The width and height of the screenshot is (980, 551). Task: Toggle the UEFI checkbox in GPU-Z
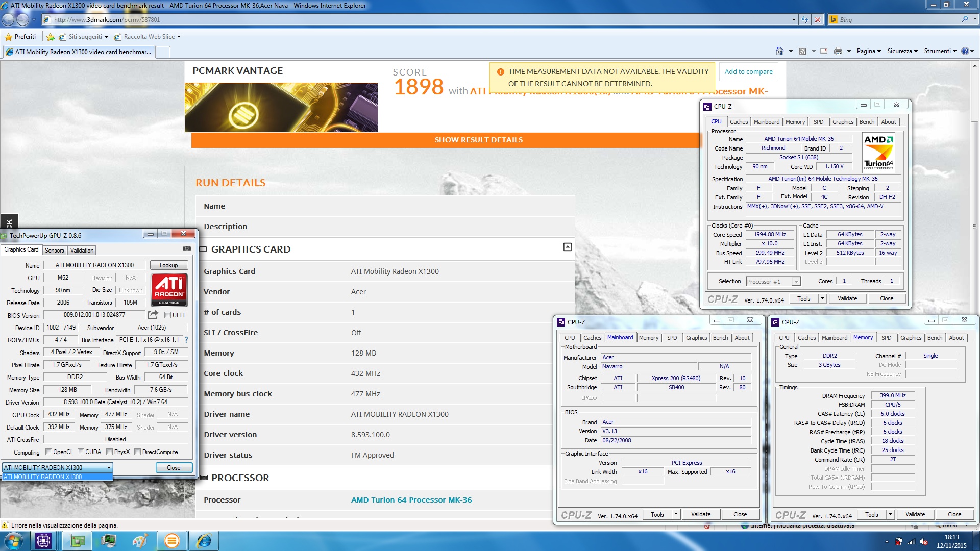point(167,315)
